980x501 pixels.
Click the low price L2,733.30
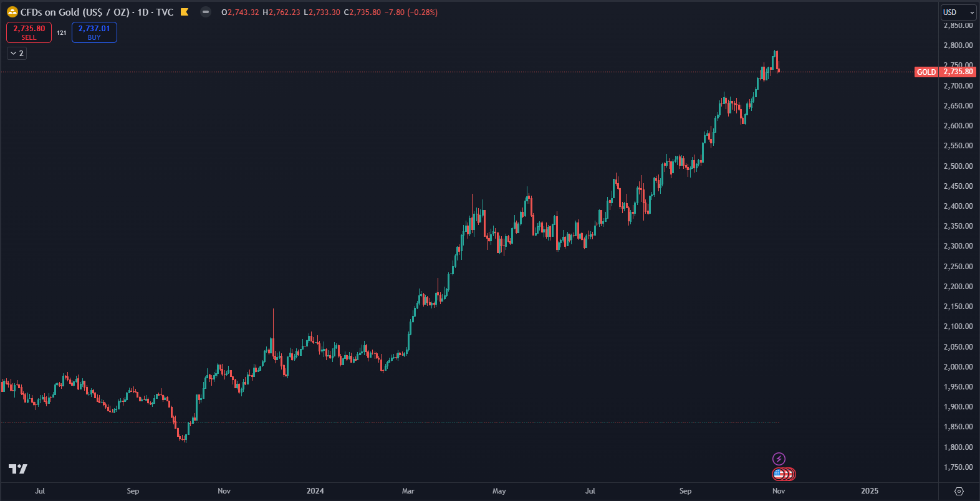pyautogui.click(x=322, y=12)
